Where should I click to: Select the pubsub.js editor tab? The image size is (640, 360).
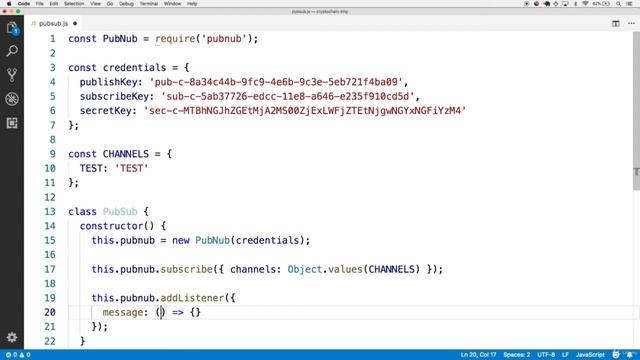click(x=53, y=24)
